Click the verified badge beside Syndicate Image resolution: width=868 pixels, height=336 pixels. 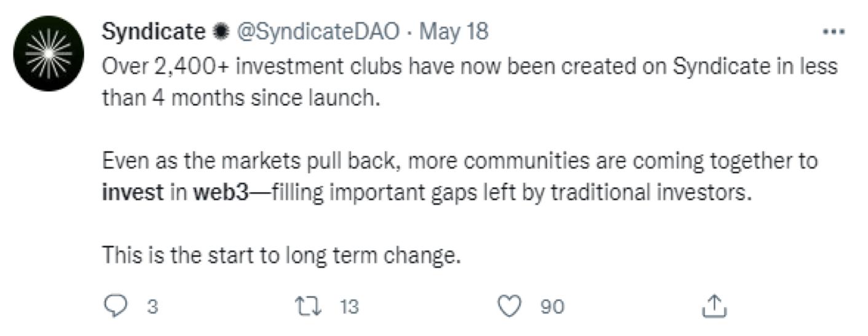coord(219,33)
